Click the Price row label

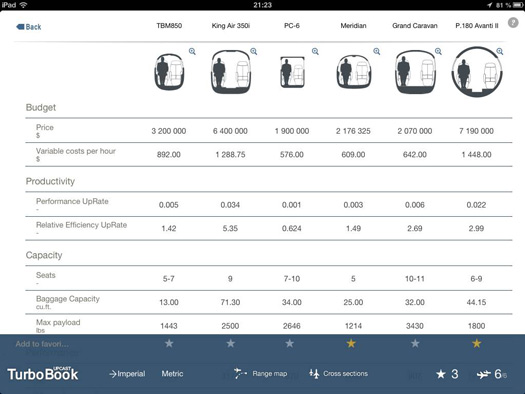[x=45, y=128]
